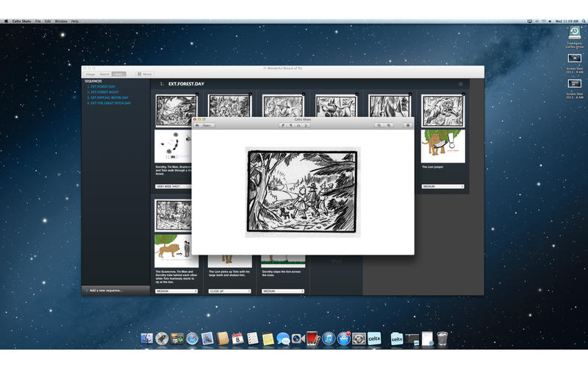Screen dimensions: 588x368
Task: Launch Safari from the Dock
Action: (192, 339)
